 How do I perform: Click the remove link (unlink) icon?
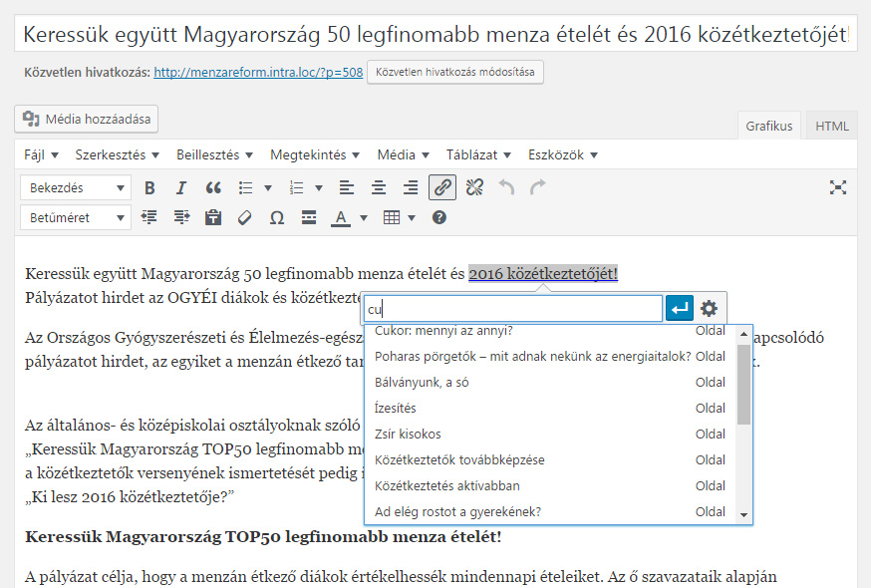[474, 187]
